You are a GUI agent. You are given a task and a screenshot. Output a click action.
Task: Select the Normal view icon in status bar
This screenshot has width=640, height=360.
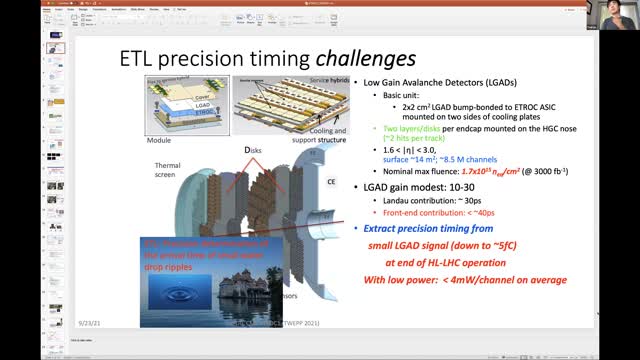(524, 357)
